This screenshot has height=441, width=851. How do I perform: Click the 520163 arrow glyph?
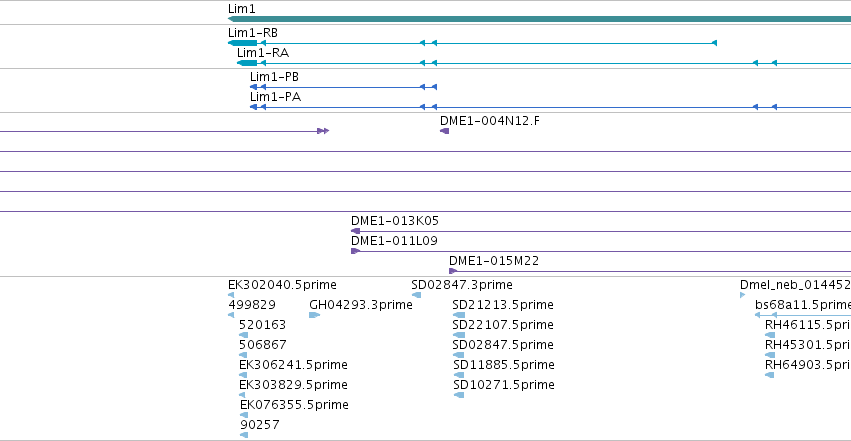[243, 335]
